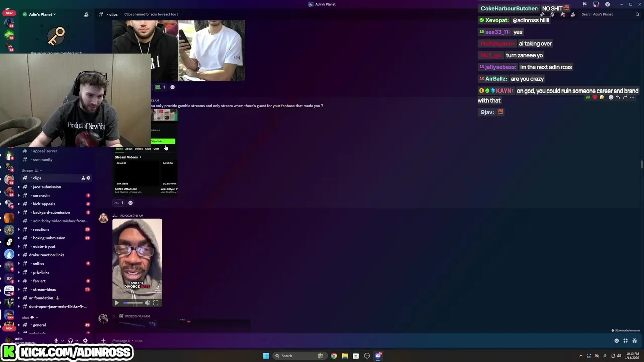Open the two-men photo attachment

[179, 50]
